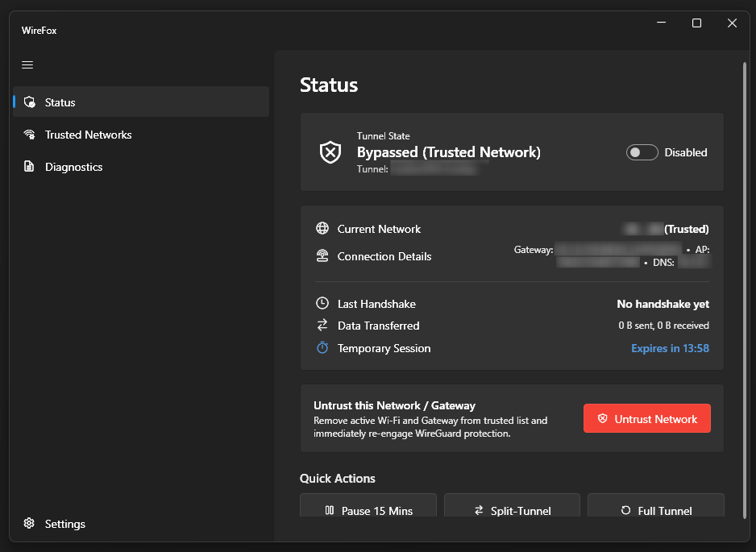Open the hamburger navigation menu
This screenshot has height=552, width=756.
point(27,64)
